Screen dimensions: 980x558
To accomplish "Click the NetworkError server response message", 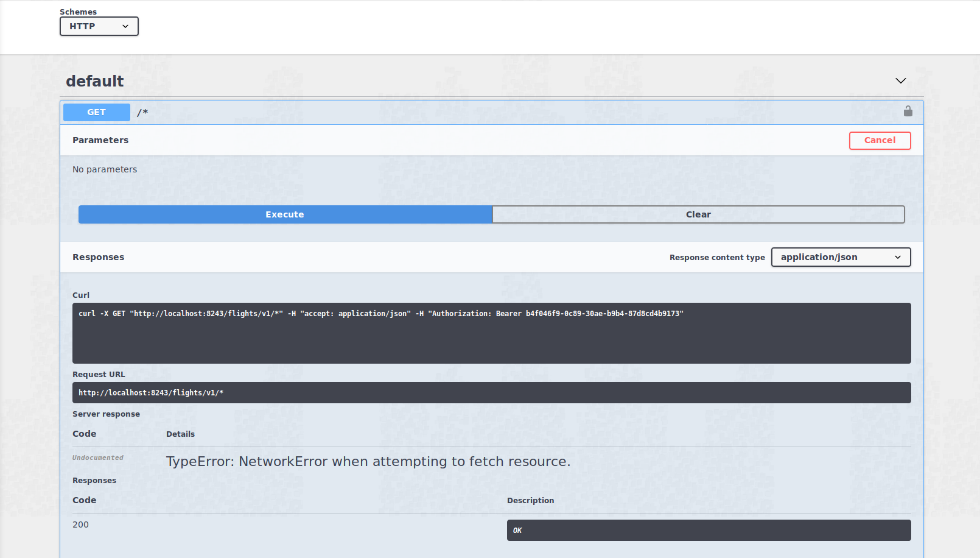I will point(368,461).
